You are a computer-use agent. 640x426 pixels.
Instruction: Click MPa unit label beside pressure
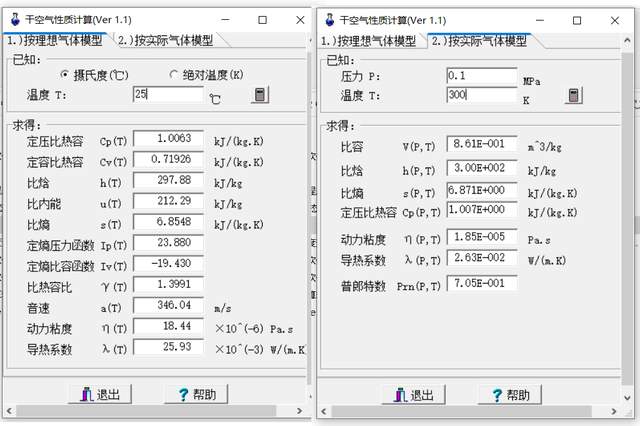tap(531, 81)
